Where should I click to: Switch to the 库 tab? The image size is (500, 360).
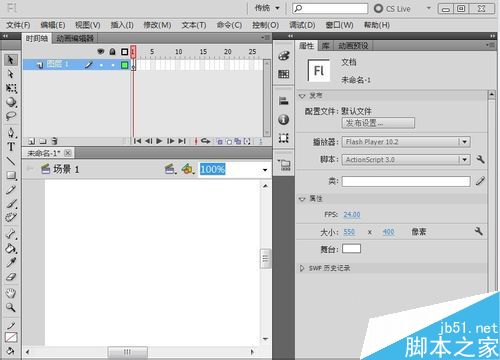click(325, 46)
